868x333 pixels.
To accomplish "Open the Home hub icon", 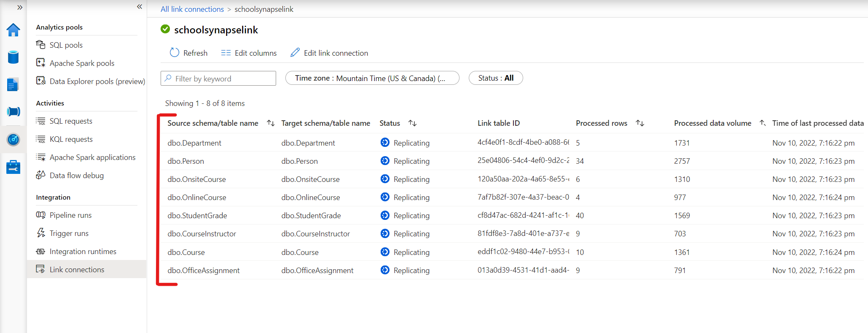I will coord(13,30).
